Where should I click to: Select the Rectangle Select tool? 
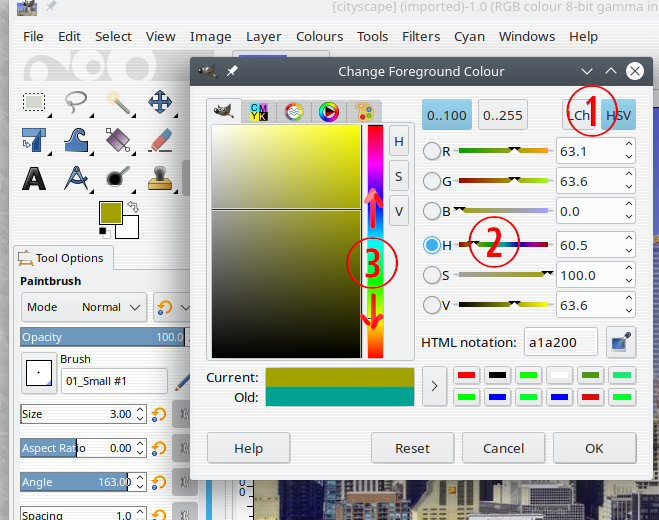tap(35, 102)
